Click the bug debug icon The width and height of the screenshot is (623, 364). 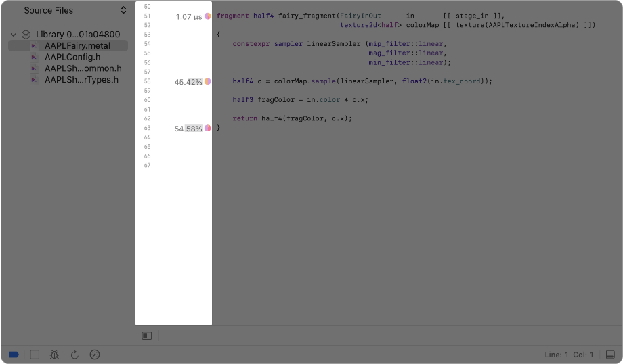pyautogui.click(x=54, y=355)
